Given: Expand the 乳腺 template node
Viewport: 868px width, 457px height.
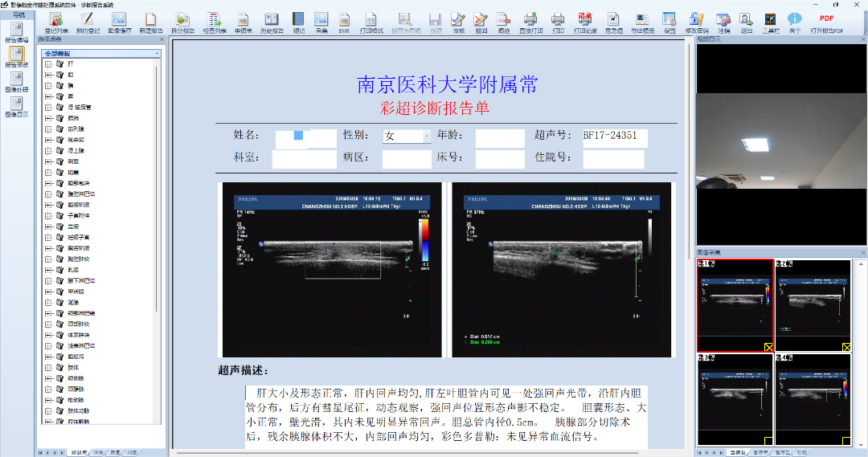Looking at the screenshot, I should [x=48, y=270].
